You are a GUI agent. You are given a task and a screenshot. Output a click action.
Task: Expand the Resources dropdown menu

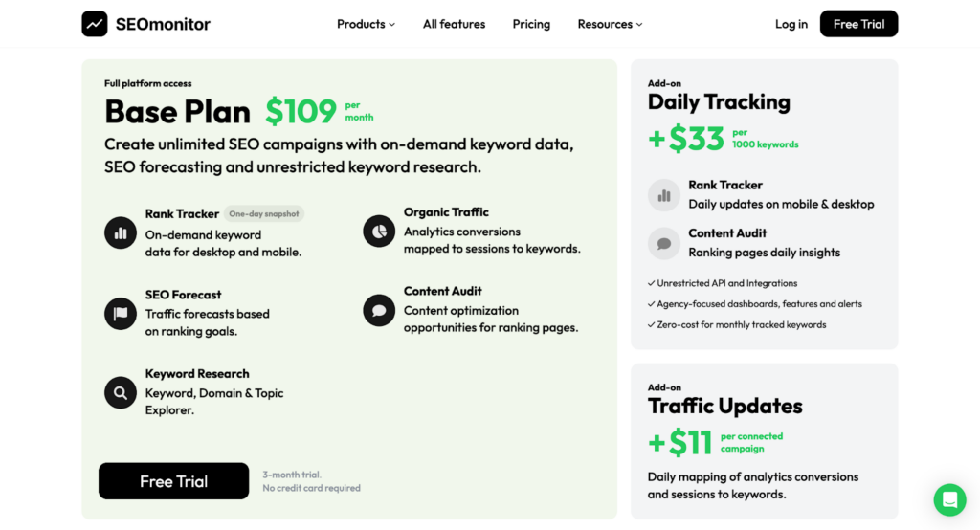pyautogui.click(x=610, y=24)
